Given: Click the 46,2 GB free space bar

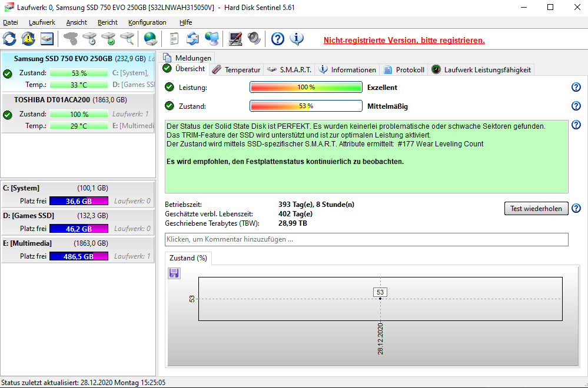Looking at the screenshot, I should (x=79, y=229).
